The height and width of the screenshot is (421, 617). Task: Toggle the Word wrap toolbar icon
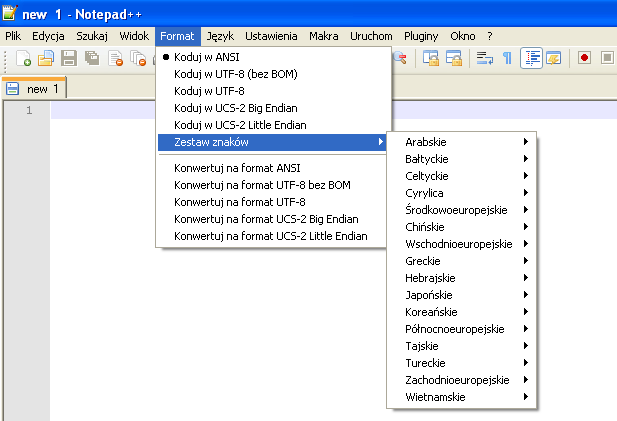pos(484,58)
